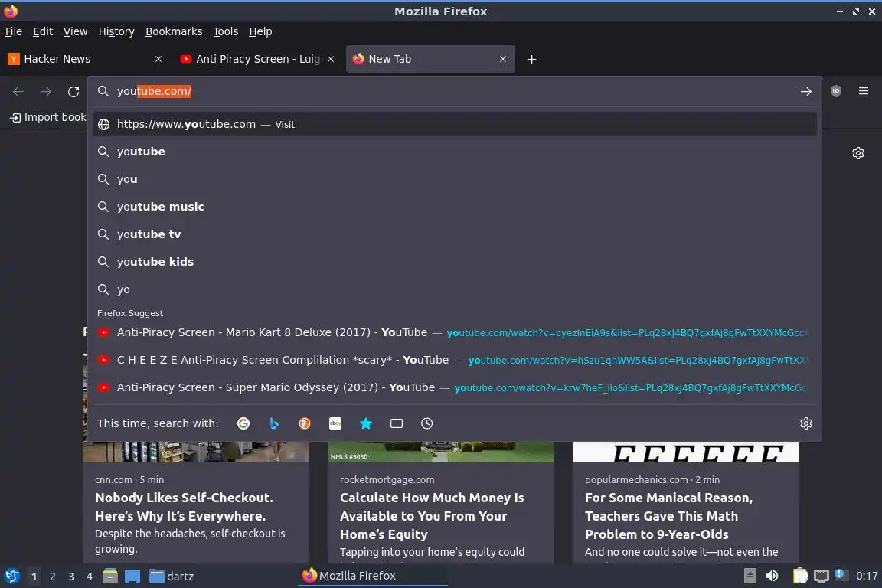Click the clock showing 0:17
This screenshot has width=882, height=588.
(x=867, y=577)
